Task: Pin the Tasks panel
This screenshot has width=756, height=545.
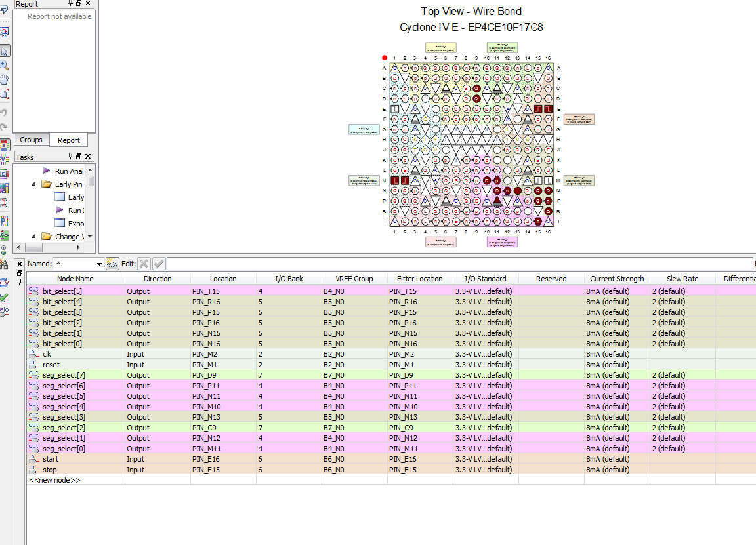Action: 70,156
